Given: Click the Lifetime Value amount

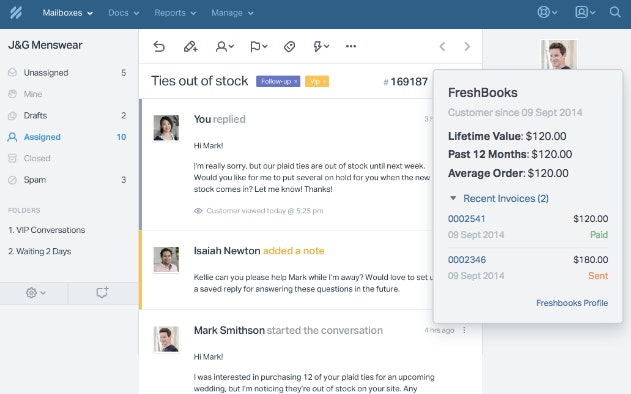Looking at the screenshot, I should [546, 136].
